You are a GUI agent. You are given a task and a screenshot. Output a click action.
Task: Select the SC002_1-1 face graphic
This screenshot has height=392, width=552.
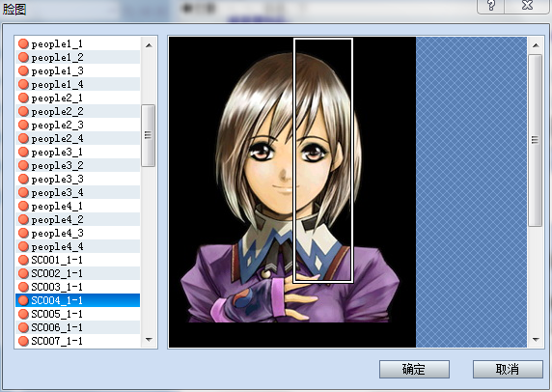(78, 273)
